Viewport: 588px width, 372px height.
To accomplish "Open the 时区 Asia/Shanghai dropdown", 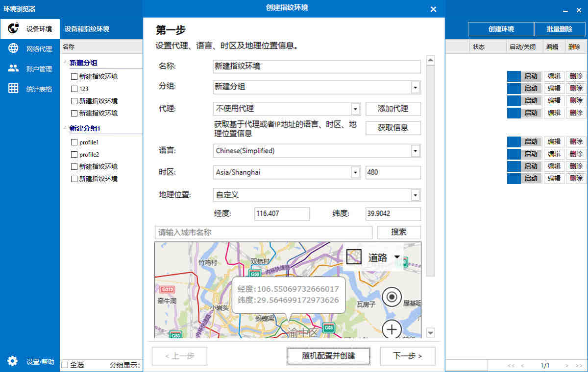I will [355, 172].
